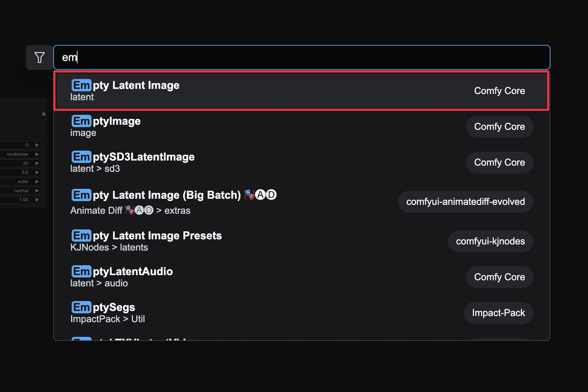Select the Empty Latent Image node result

tap(302, 91)
